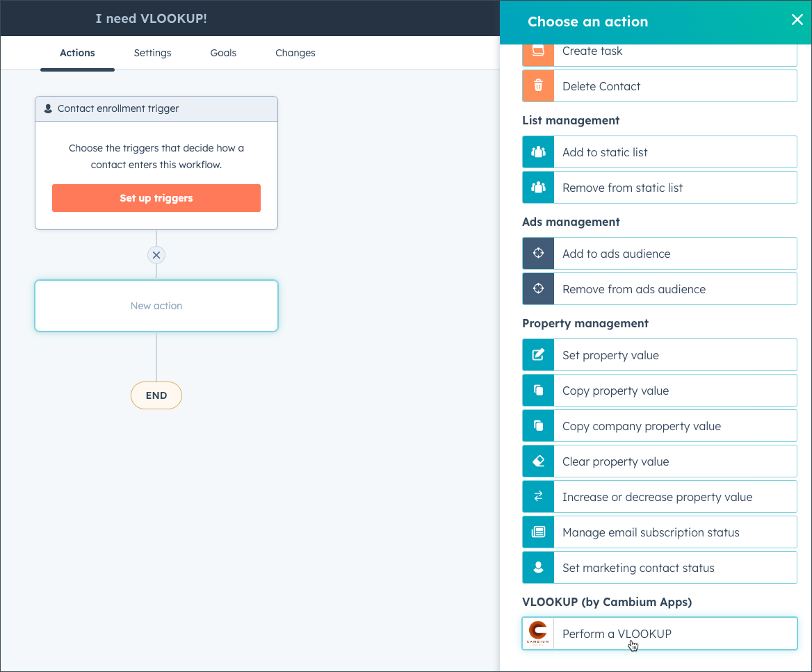
Task: Open the Goals tab
Action: [223, 53]
